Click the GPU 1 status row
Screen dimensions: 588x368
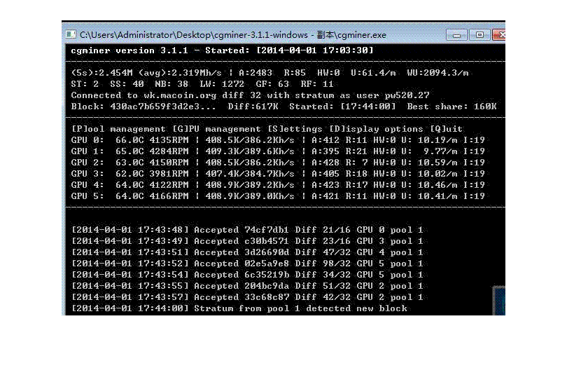(x=278, y=151)
